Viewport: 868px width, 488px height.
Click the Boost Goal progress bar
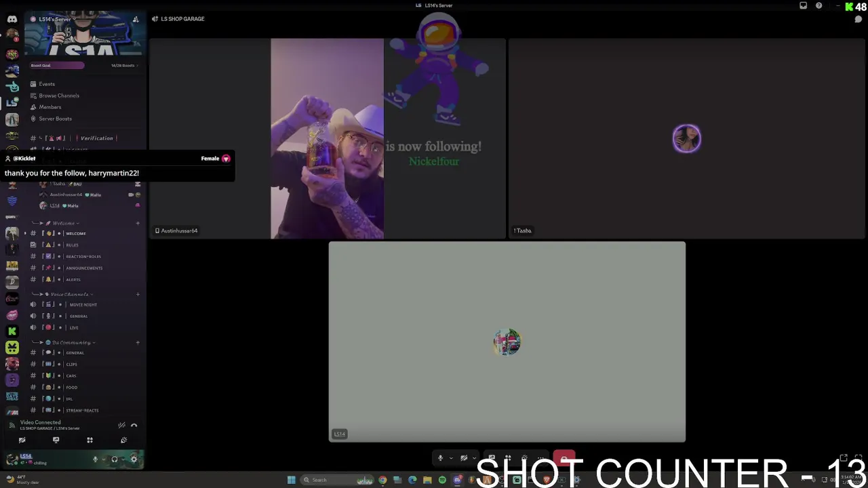tap(57, 65)
